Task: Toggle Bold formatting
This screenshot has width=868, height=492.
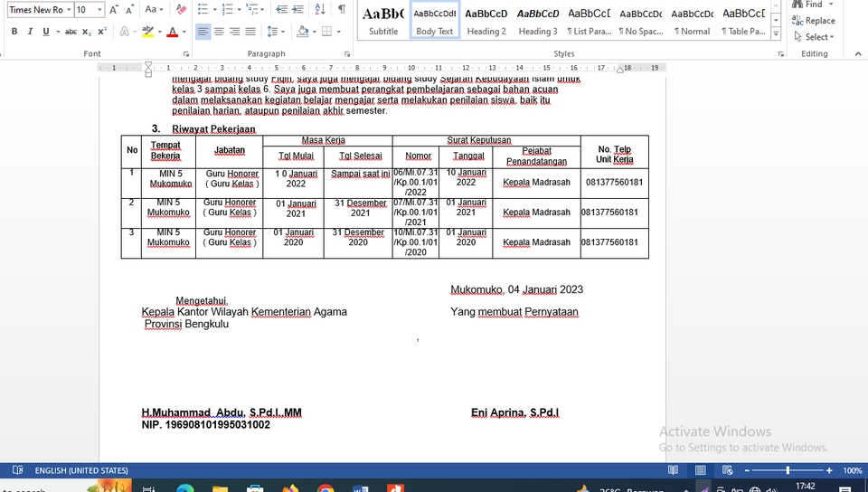Action: 14,32
